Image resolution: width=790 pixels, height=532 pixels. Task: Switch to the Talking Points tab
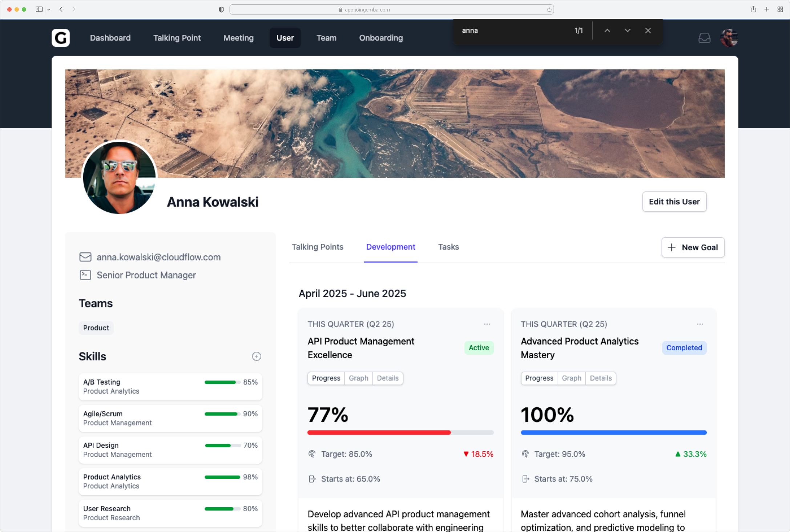pyautogui.click(x=317, y=247)
